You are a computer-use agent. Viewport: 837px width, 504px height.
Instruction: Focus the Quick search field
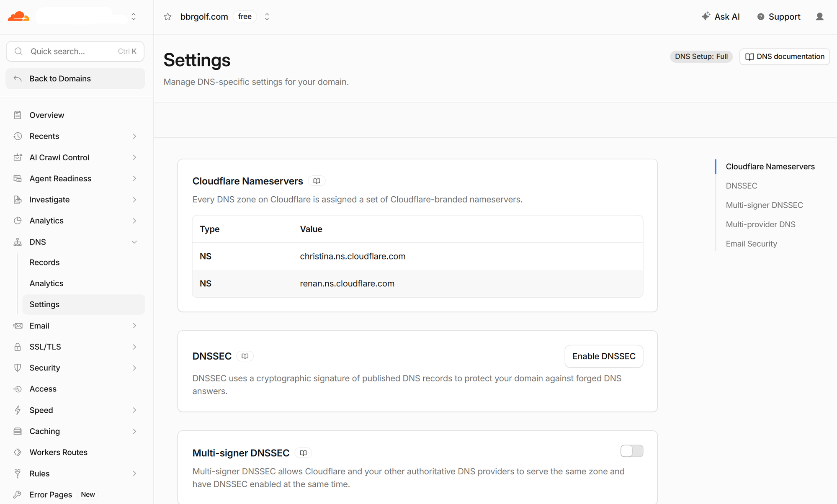click(75, 51)
